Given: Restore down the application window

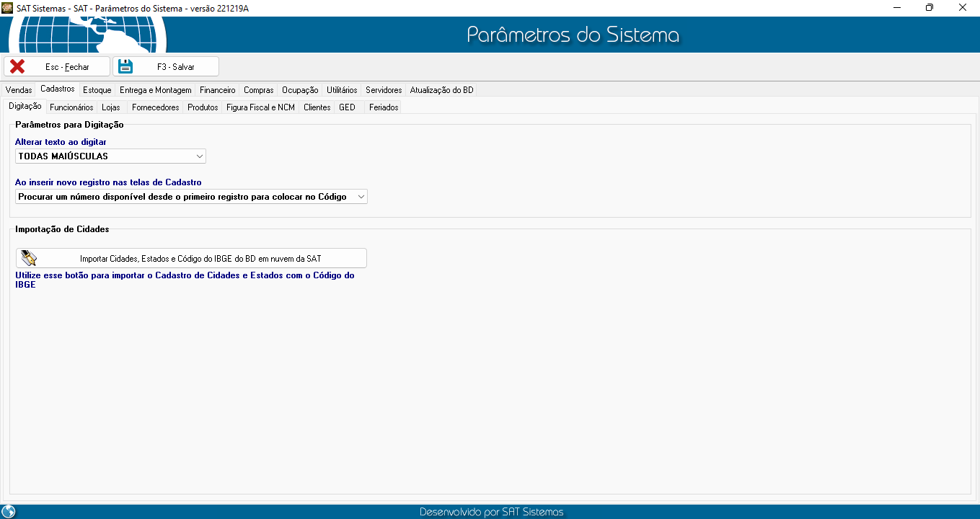Looking at the screenshot, I should [930, 7].
